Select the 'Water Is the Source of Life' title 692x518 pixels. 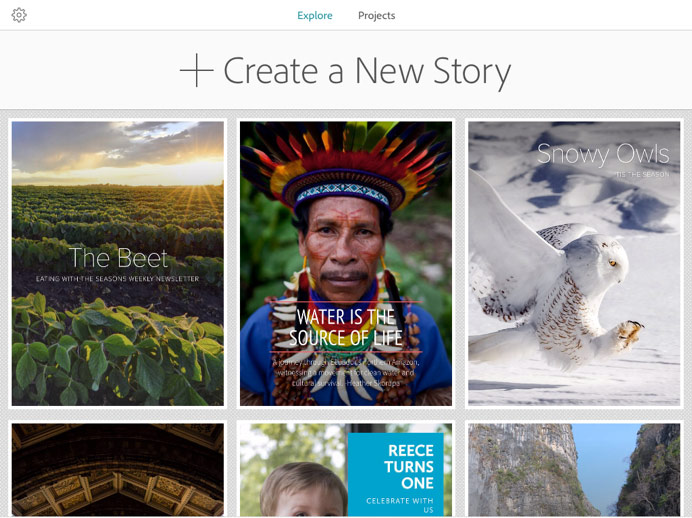346,327
